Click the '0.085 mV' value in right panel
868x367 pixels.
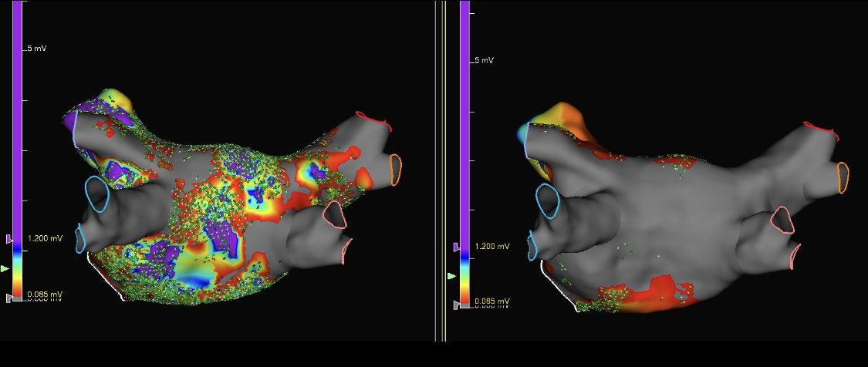pos(492,301)
